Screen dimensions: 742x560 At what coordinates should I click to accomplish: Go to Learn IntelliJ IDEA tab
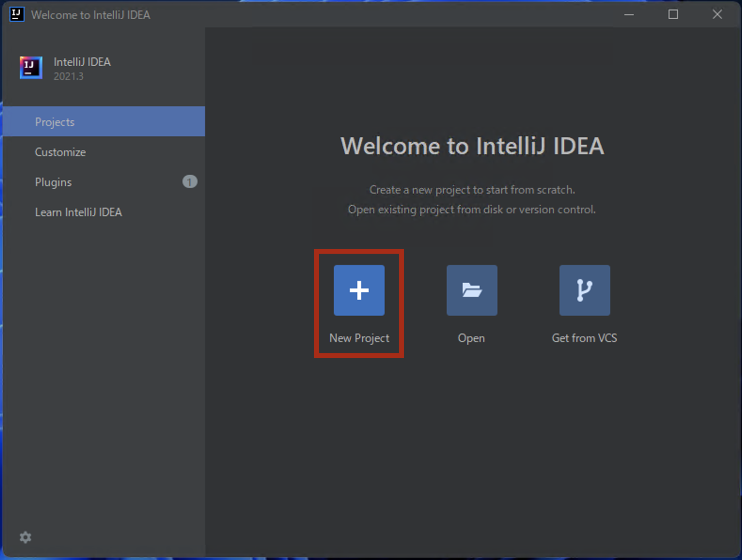tap(104, 212)
